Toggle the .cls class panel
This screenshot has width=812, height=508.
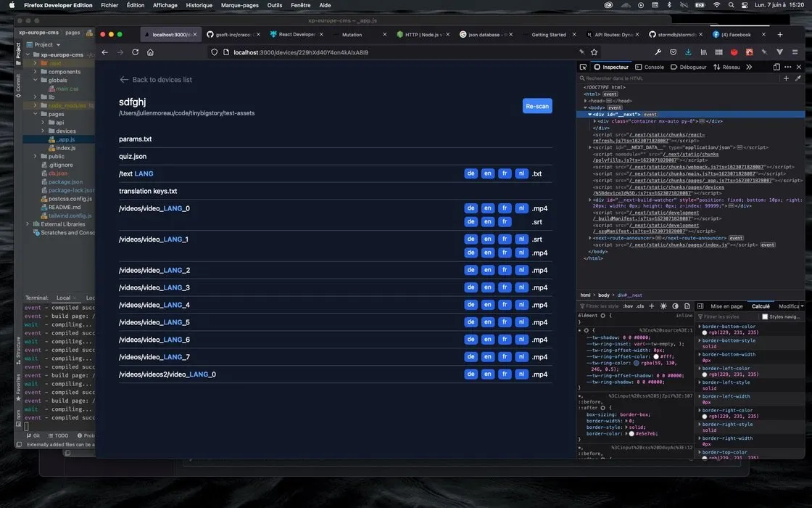640,306
